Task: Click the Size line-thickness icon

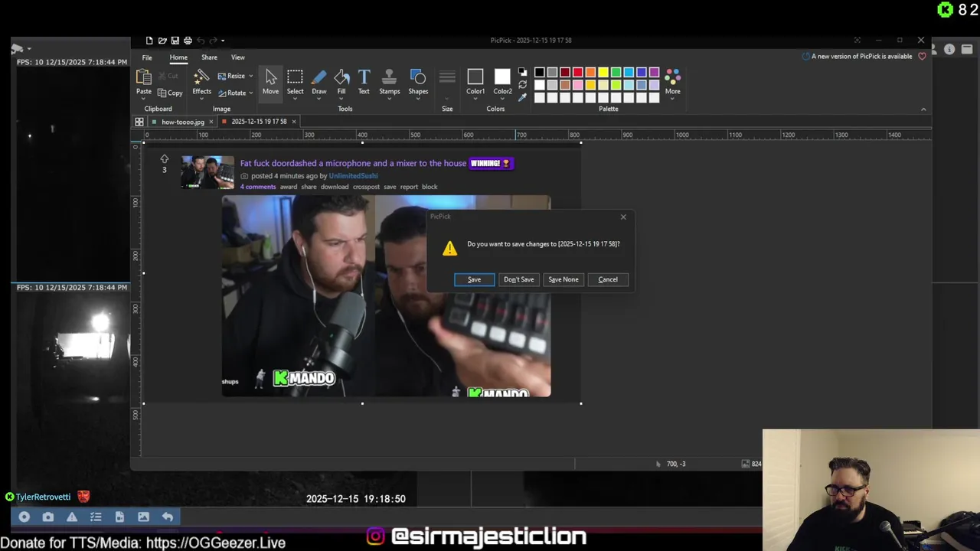Action: click(447, 78)
